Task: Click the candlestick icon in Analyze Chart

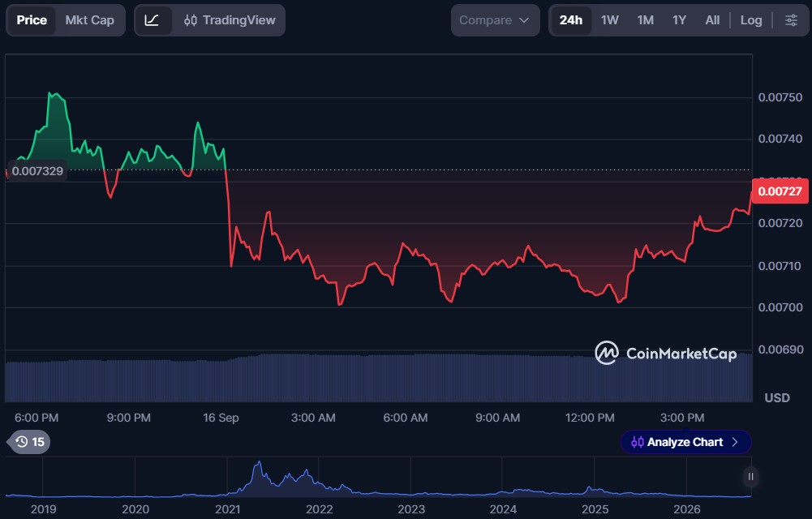Action: point(637,442)
